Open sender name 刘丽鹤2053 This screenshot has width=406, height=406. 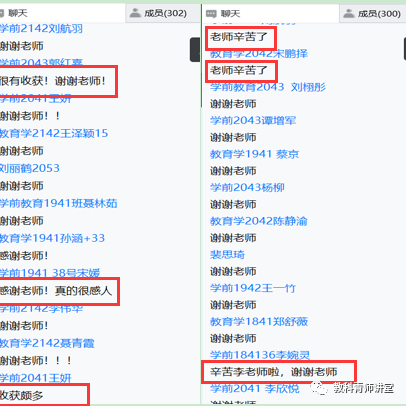tap(30, 168)
